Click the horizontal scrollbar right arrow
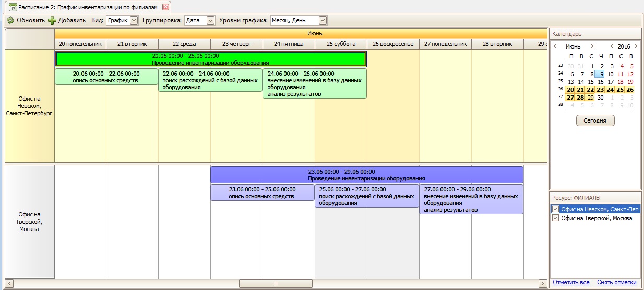644x290 pixels. click(x=543, y=283)
